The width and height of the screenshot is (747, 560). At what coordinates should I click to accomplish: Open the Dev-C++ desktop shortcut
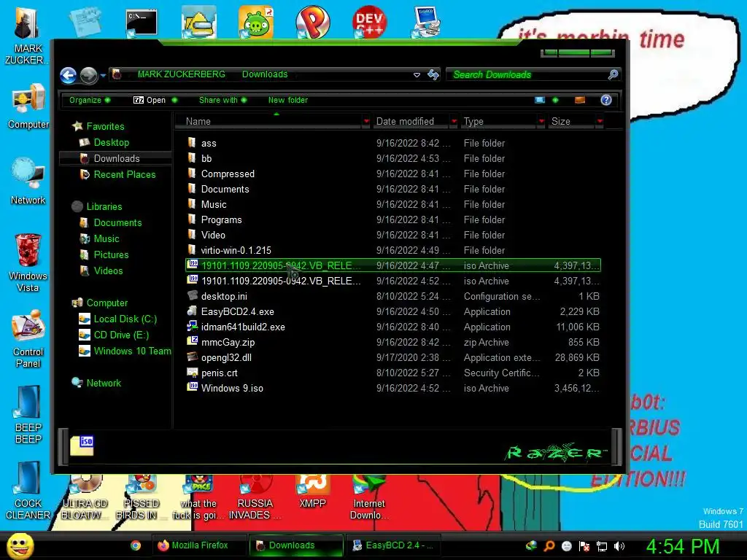tap(369, 22)
